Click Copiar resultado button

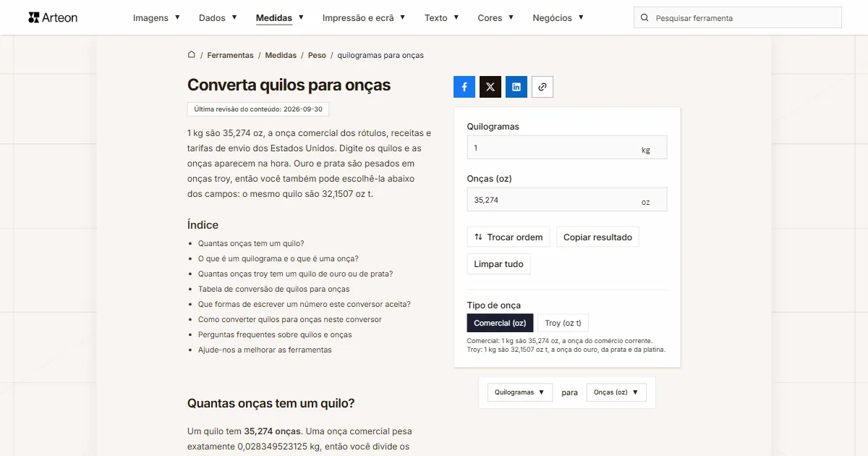597,237
